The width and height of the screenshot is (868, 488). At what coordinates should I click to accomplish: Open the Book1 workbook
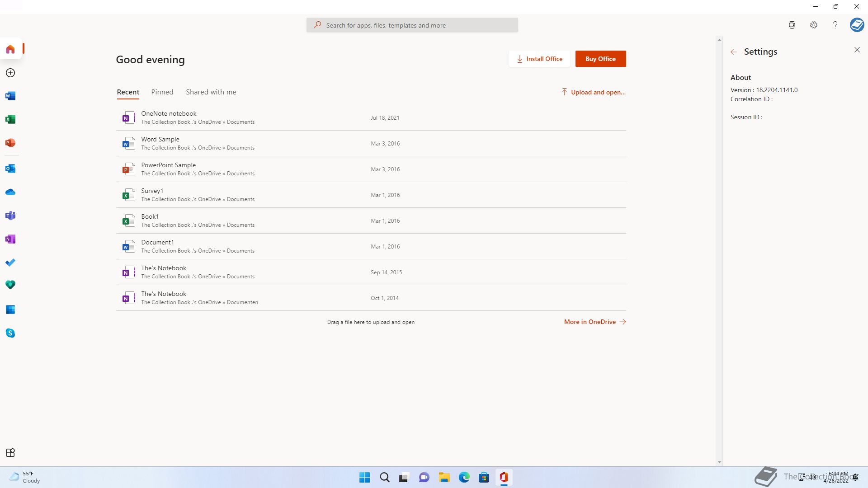click(371, 221)
